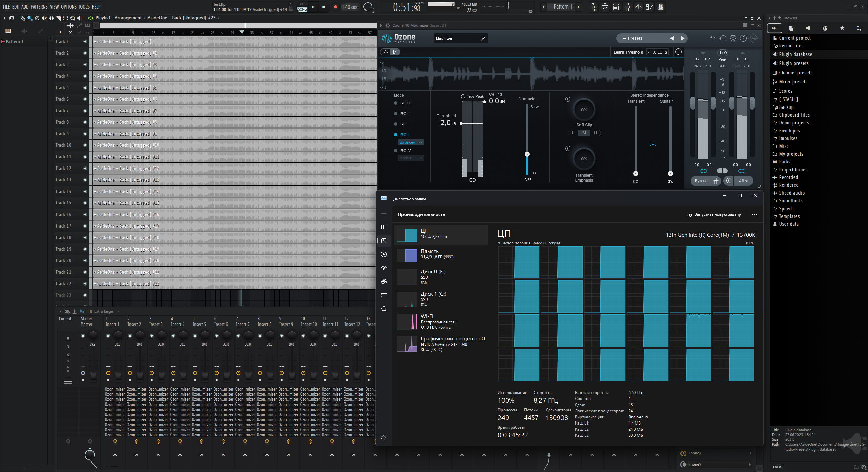This screenshot has height=472, width=868.
Task: Click the Dither button in Ozone
Action: click(x=743, y=181)
